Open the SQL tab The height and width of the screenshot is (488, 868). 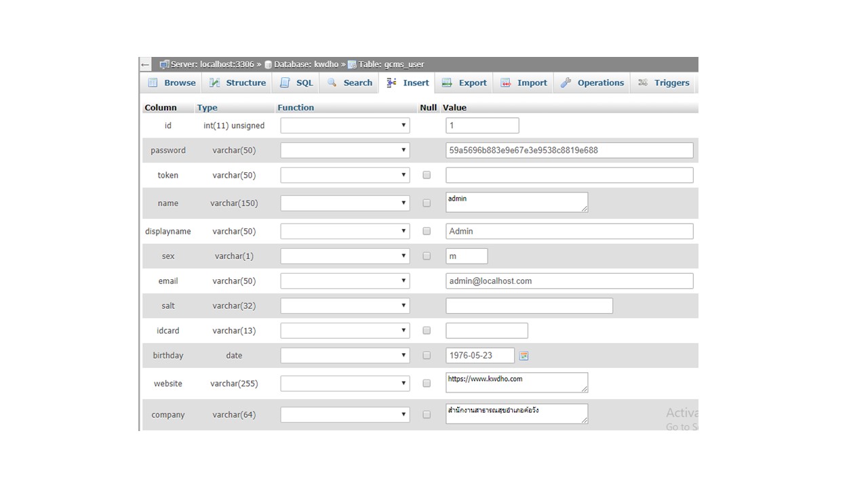point(296,83)
